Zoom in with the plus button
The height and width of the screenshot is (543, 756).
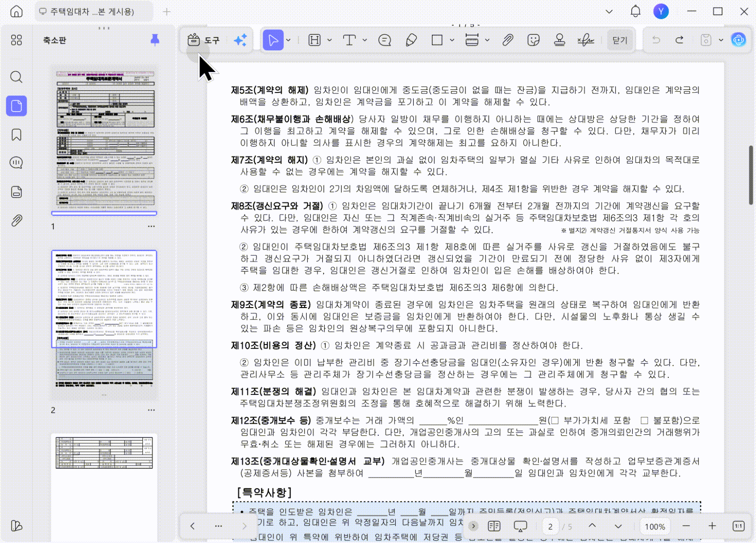point(712,526)
